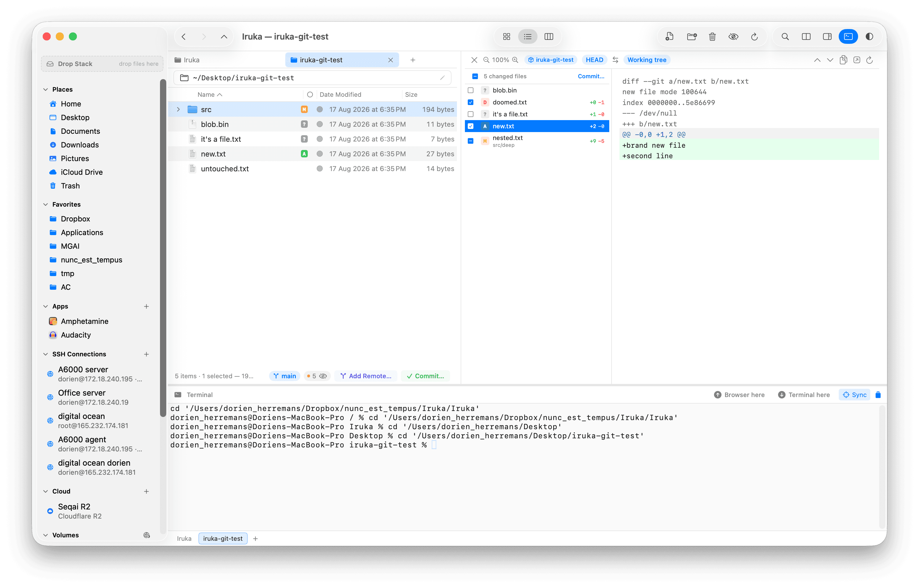Image resolution: width=919 pixels, height=588 pixels.
Task: Swap HEAD and Working tree comparison
Action: tap(615, 60)
